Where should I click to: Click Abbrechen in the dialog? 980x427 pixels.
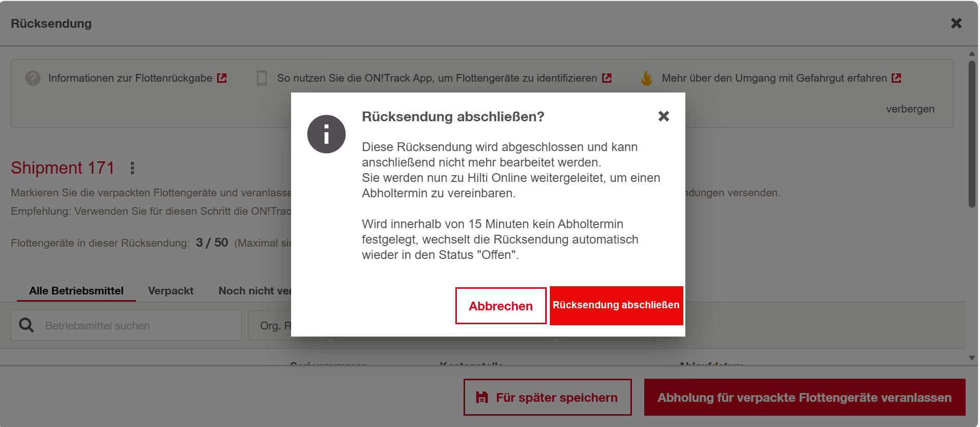(x=501, y=306)
